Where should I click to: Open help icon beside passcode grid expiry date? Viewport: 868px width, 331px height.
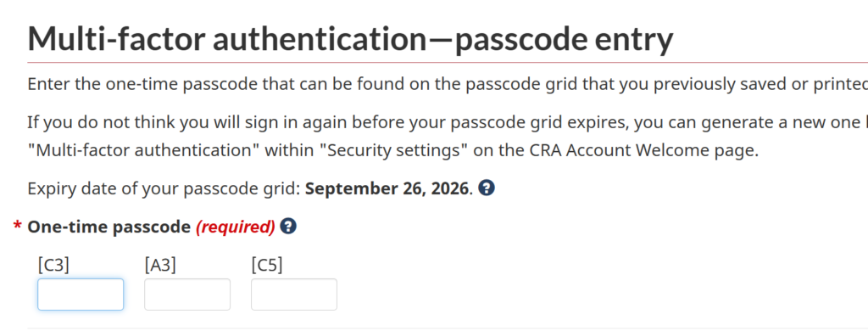click(x=486, y=188)
